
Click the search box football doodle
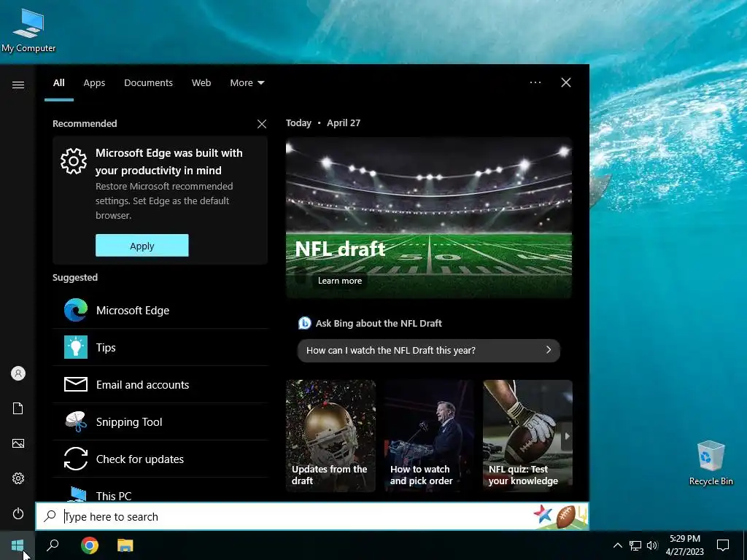[566, 516]
